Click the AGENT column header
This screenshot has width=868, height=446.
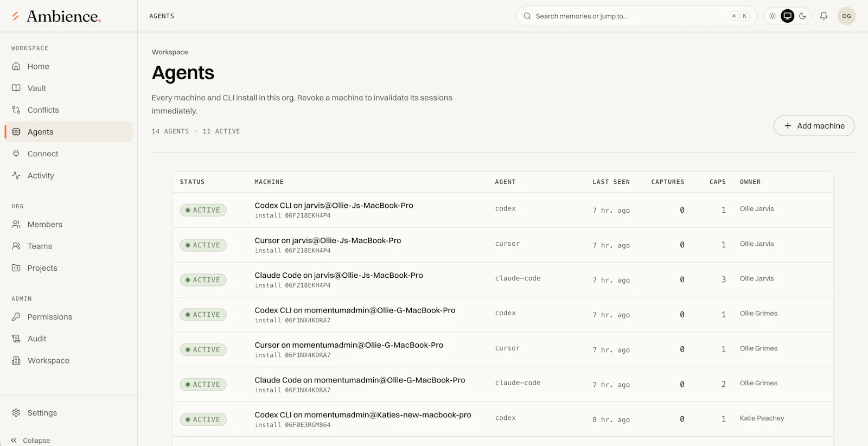click(x=505, y=182)
